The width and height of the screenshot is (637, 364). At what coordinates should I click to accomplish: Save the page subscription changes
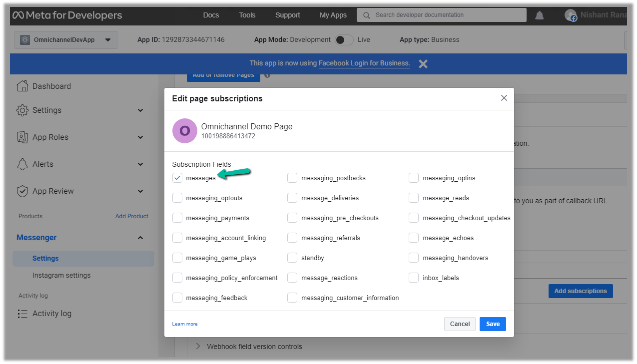click(x=493, y=324)
